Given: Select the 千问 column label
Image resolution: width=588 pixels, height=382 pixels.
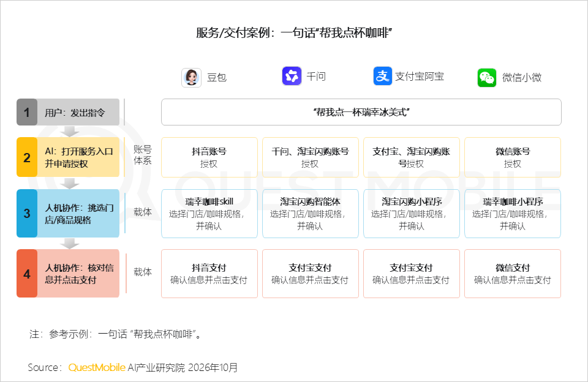Looking at the screenshot, I should coord(316,77).
